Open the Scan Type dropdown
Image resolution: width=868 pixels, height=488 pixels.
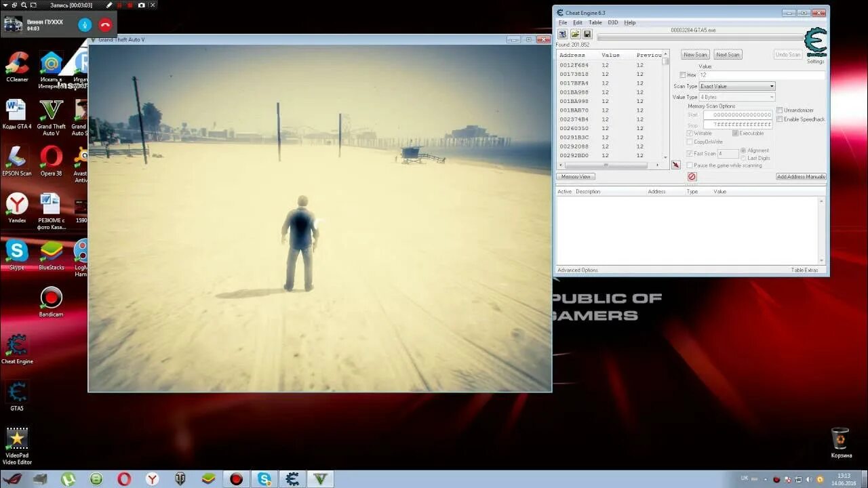pyautogui.click(x=737, y=86)
